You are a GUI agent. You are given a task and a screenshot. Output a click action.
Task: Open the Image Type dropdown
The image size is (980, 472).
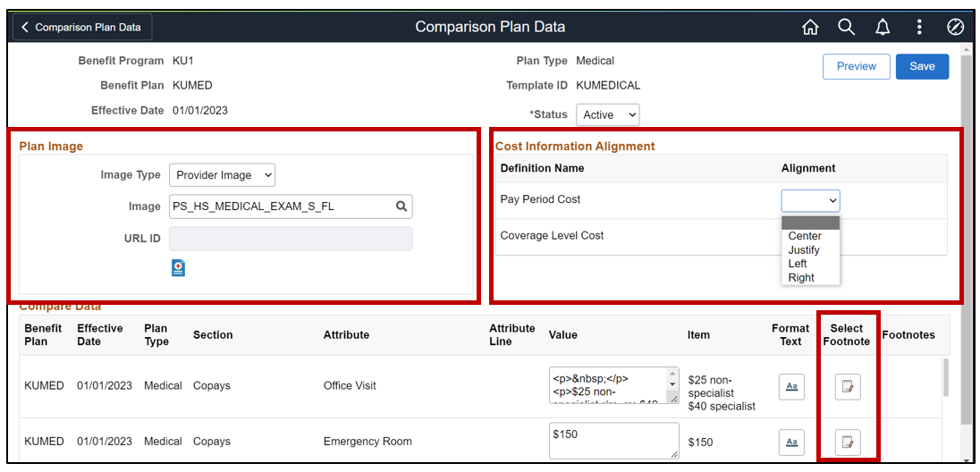[222, 175]
